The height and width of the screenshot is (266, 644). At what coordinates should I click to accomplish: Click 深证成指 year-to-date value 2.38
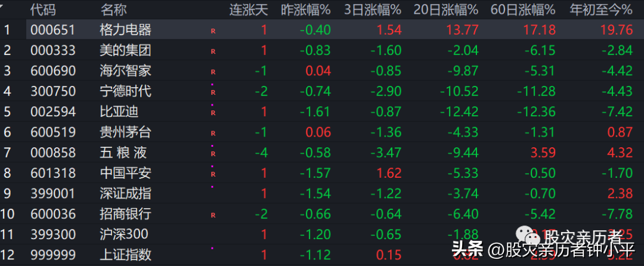tap(620, 193)
